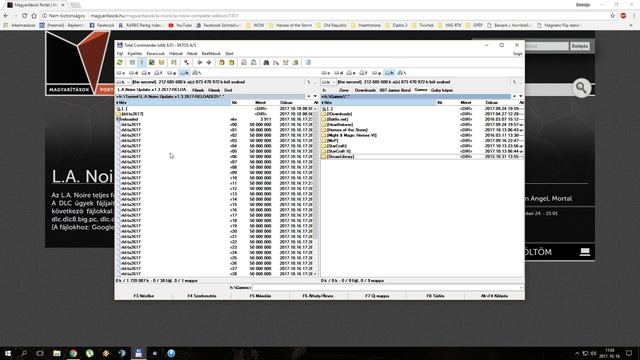Viewport: 640px width, 360px height.
Task: Select drive c in left panel drive bar
Action: coord(121,73)
